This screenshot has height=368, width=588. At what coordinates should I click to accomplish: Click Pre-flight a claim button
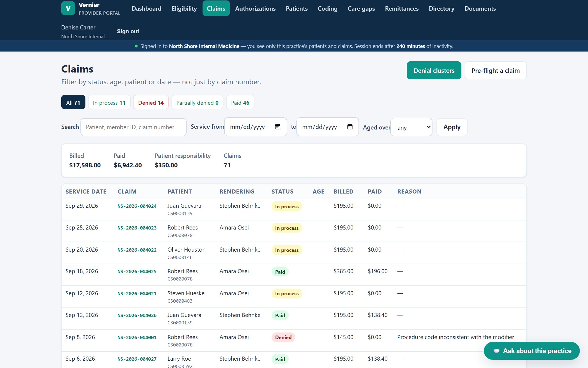pyautogui.click(x=495, y=71)
